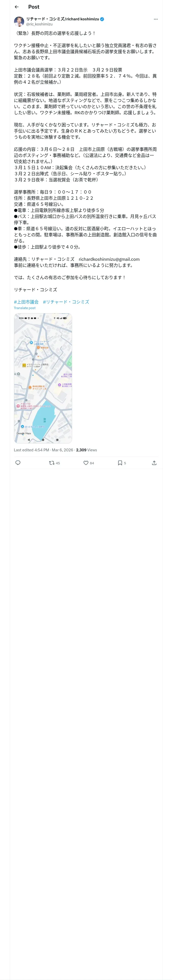
Task: Click the repost count 45
Action: [58, 463]
